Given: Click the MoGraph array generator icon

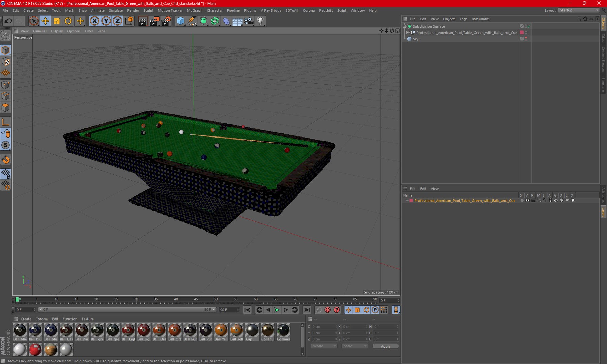Looking at the screenshot, I should (x=215, y=21).
